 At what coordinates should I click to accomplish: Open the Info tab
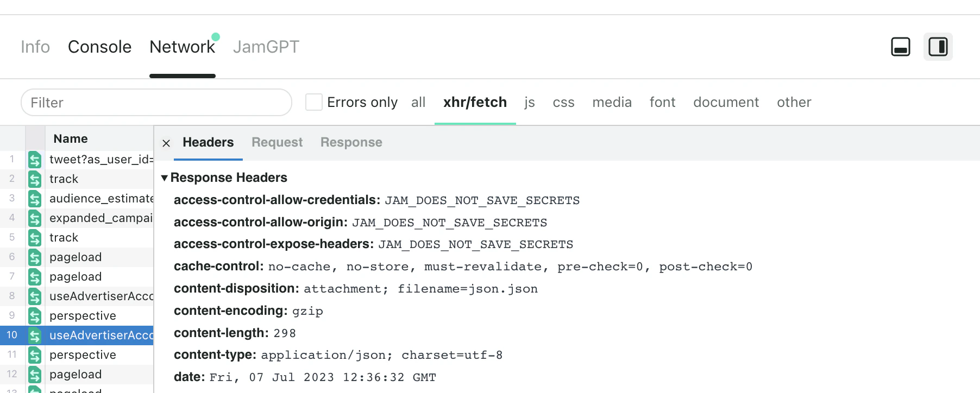click(x=35, y=47)
